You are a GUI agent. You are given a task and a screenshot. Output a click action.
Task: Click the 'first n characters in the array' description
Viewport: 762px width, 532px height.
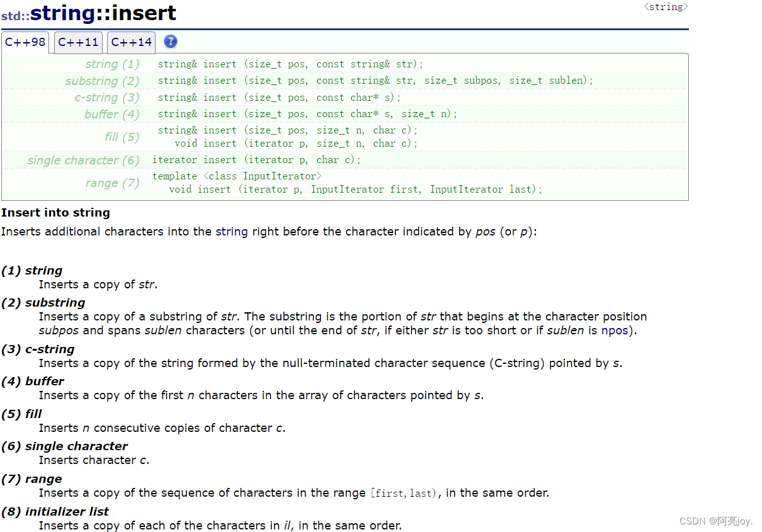click(x=261, y=395)
